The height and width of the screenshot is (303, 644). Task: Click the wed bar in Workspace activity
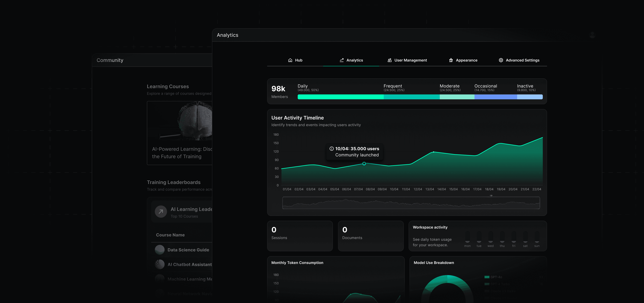point(490,237)
